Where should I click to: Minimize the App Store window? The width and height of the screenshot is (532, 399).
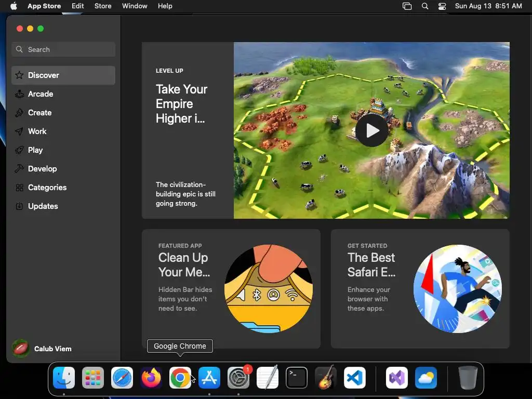coord(30,29)
